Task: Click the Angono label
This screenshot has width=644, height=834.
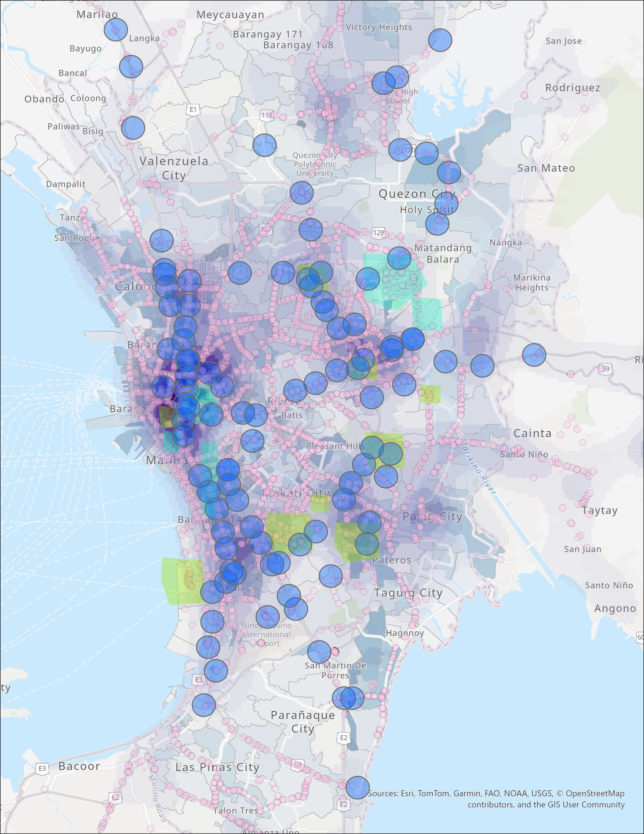Action: 615,609
